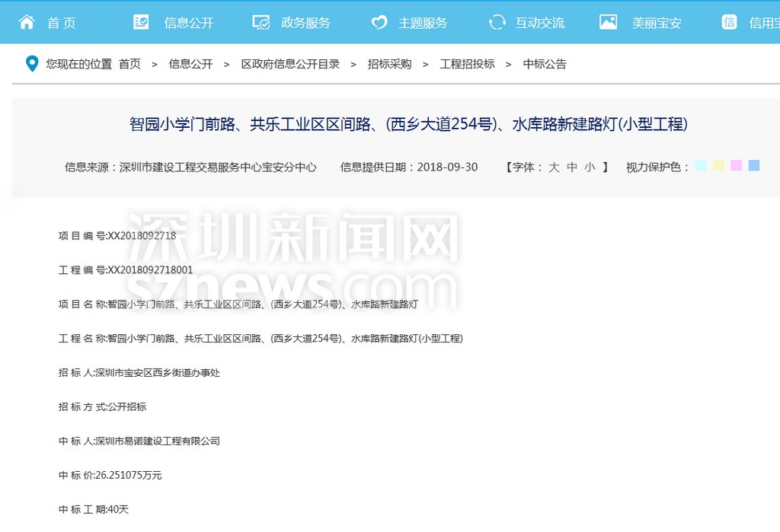The image size is (780, 532).
Task: Click the location pin icon in breadcrumb
Action: 32,64
